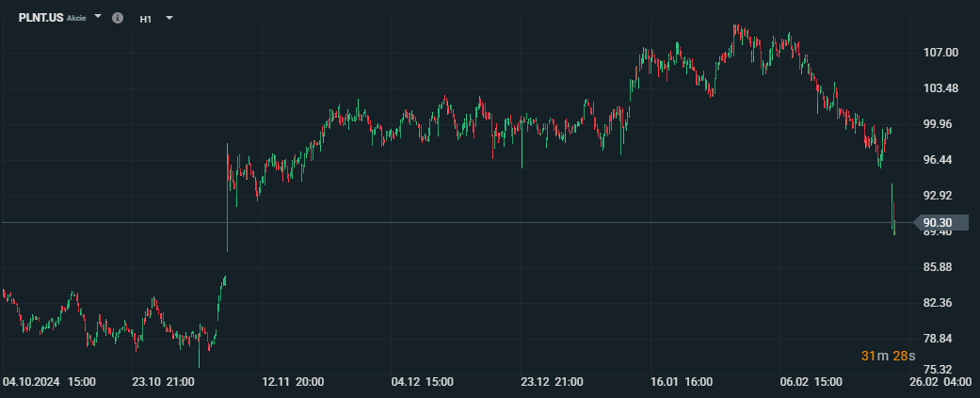Click the PLNT.US ticker name
The height and width of the screenshot is (398, 980).
click(x=40, y=18)
